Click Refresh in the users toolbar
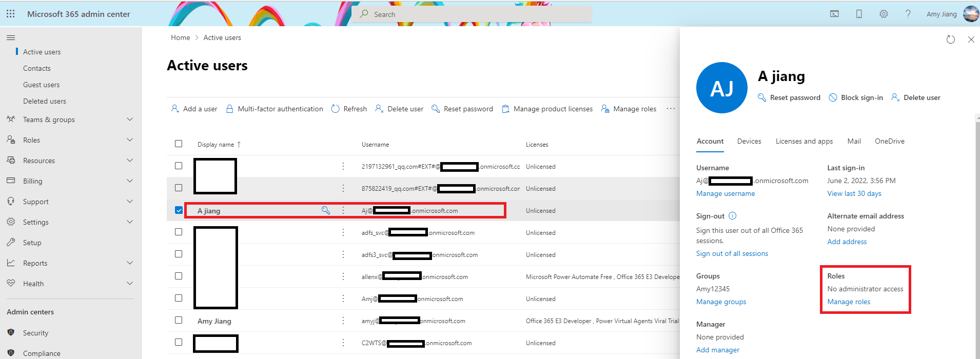Image resolution: width=980 pixels, height=359 pixels. [x=349, y=109]
